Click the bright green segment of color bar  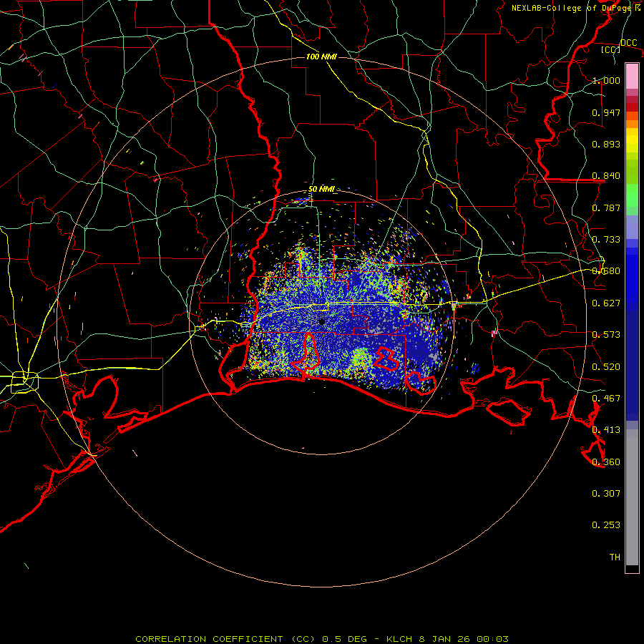(x=632, y=195)
